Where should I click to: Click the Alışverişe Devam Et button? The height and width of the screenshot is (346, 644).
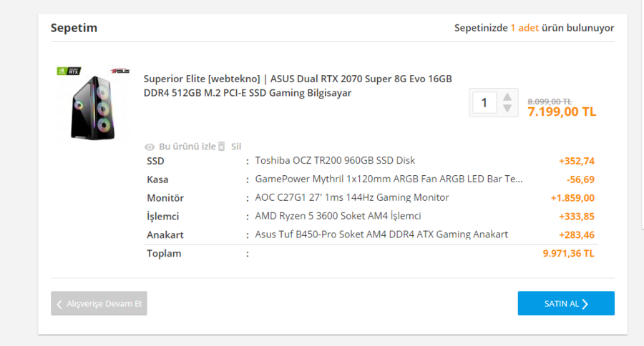click(x=99, y=304)
